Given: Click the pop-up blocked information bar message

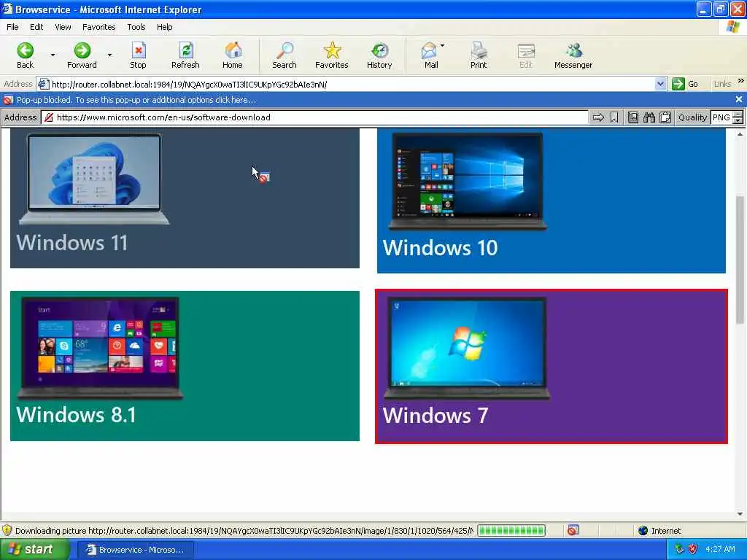Looking at the screenshot, I should click(136, 100).
